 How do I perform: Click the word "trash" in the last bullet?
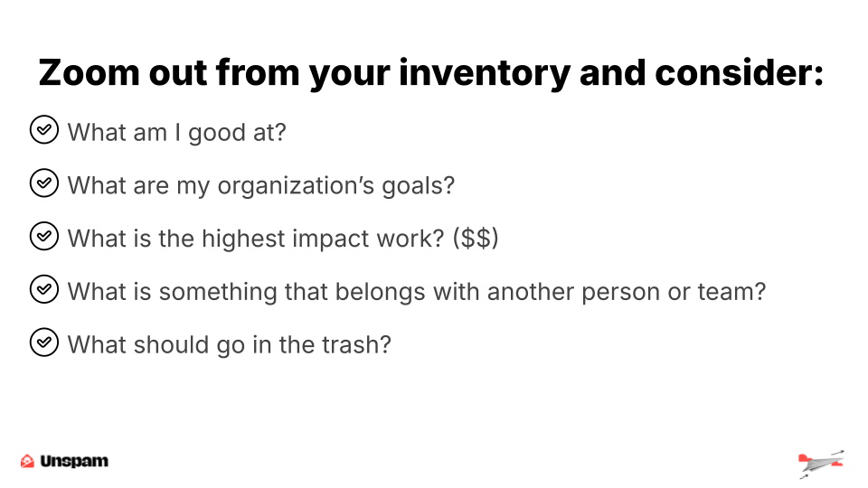(x=350, y=345)
